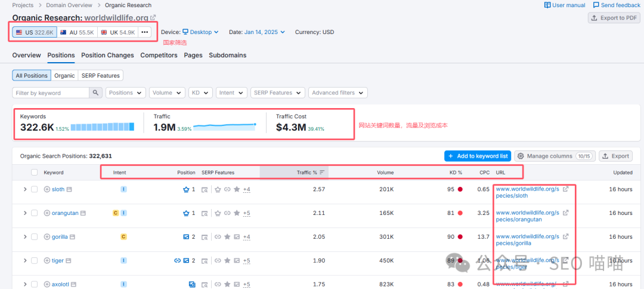Click Export to PDF
This screenshot has width=644, height=289.
tap(614, 18)
